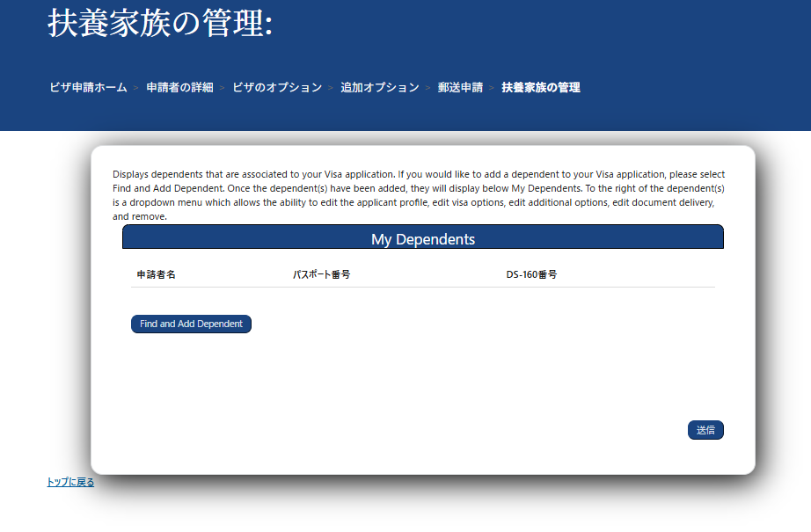This screenshot has height=532, width=811.
Task: Click the separator arrow after 追加オプション
Action: click(x=427, y=88)
